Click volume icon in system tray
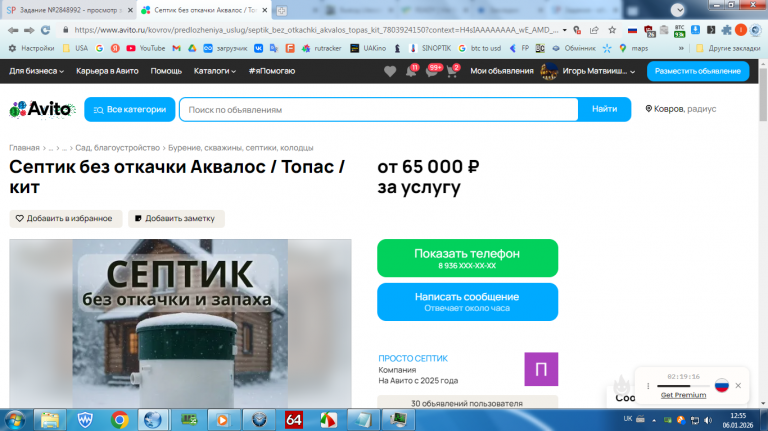768x431 pixels. coord(708,420)
